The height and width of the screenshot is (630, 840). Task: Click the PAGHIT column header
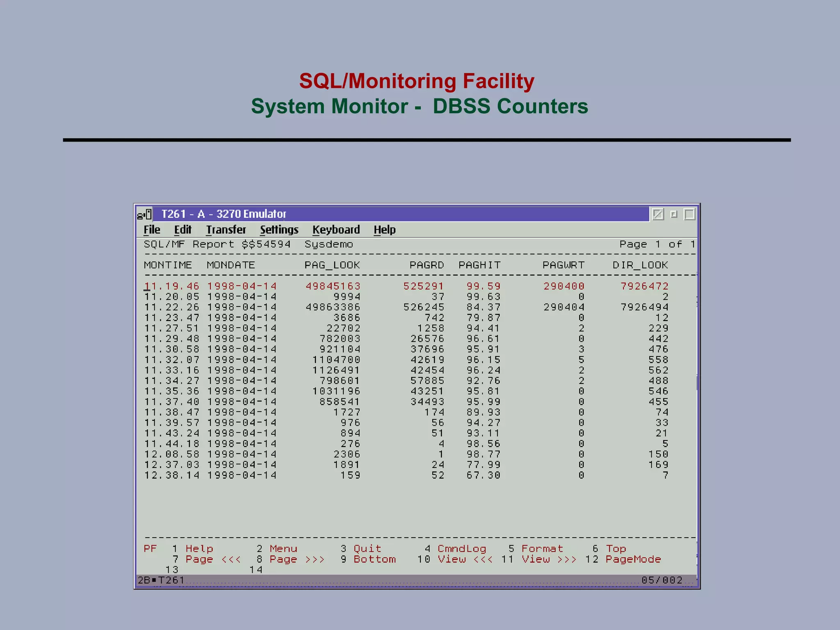(479, 265)
